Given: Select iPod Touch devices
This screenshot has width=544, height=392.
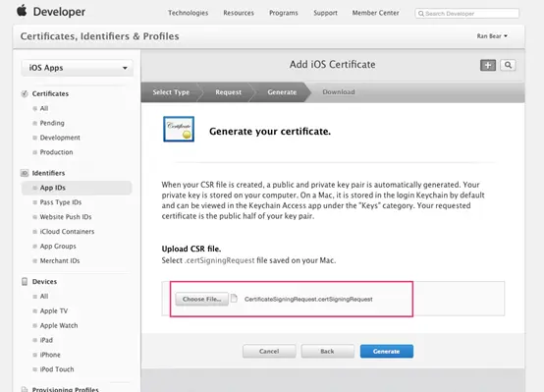Looking at the screenshot, I should pyautogui.click(x=57, y=369).
